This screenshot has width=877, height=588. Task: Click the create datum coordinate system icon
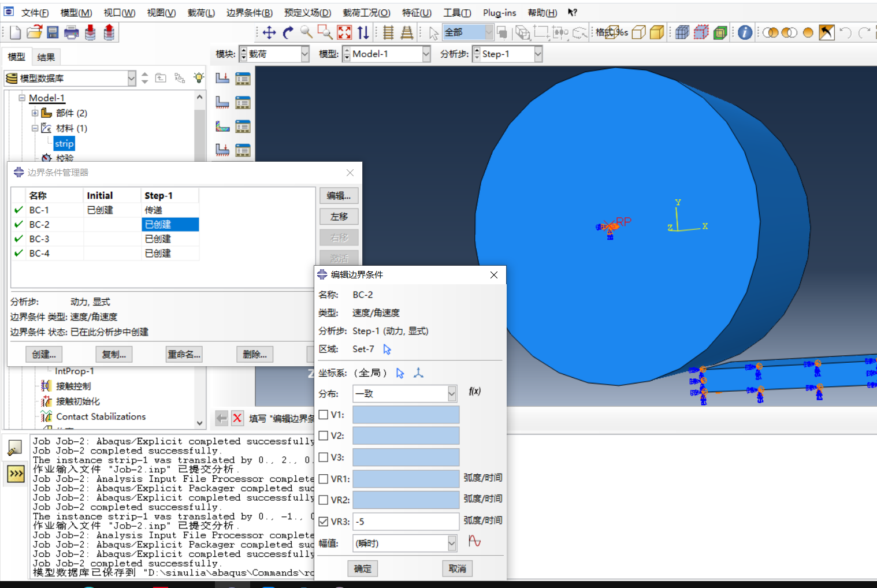419,373
